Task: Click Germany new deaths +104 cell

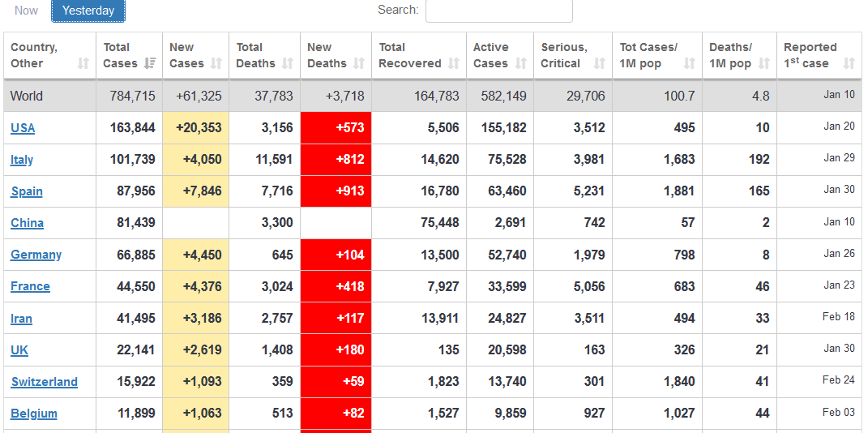Action: coord(336,255)
